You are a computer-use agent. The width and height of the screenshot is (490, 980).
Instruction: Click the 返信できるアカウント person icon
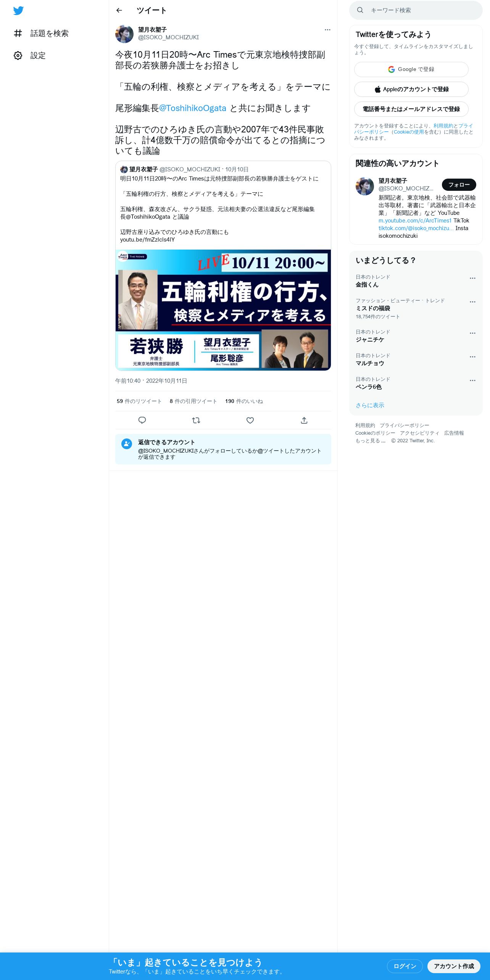[127, 444]
